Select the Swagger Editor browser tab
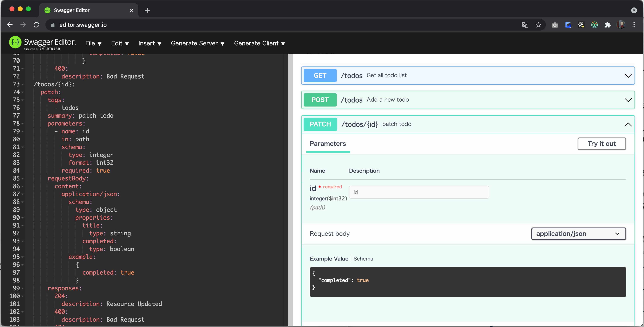 89,10
